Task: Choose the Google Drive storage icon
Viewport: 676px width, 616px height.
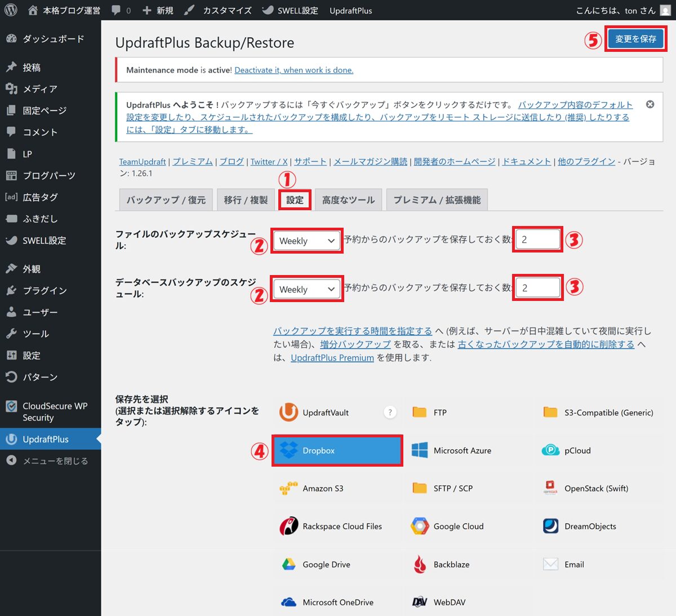Action: (326, 564)
